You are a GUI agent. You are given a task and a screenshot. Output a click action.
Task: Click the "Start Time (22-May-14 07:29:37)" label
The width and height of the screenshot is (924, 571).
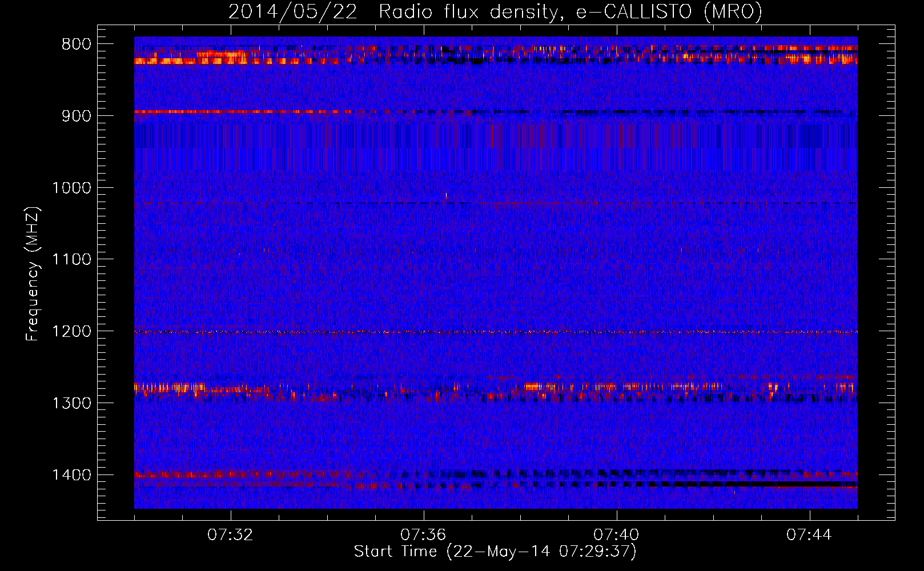[495, 552]
